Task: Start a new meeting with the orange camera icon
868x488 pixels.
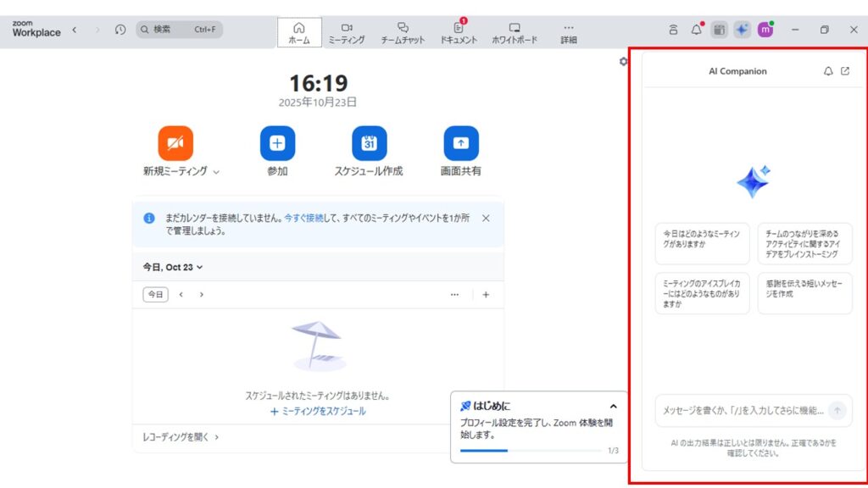Action: [x=175, y=143]
